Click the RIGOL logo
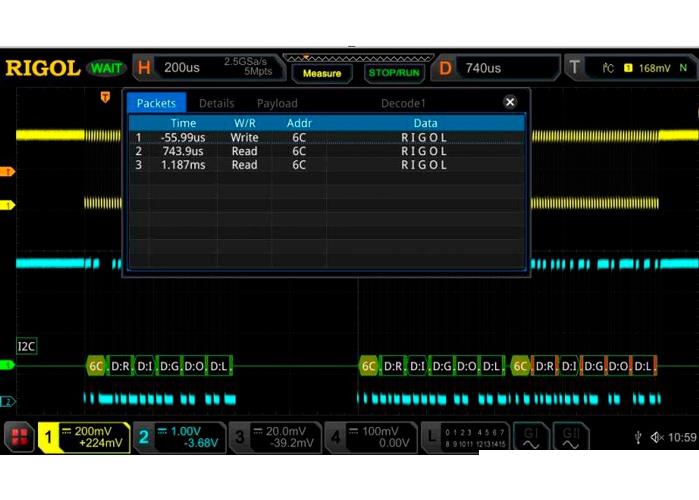The width and height of the screenshot is (699, 500). point(42,68)
